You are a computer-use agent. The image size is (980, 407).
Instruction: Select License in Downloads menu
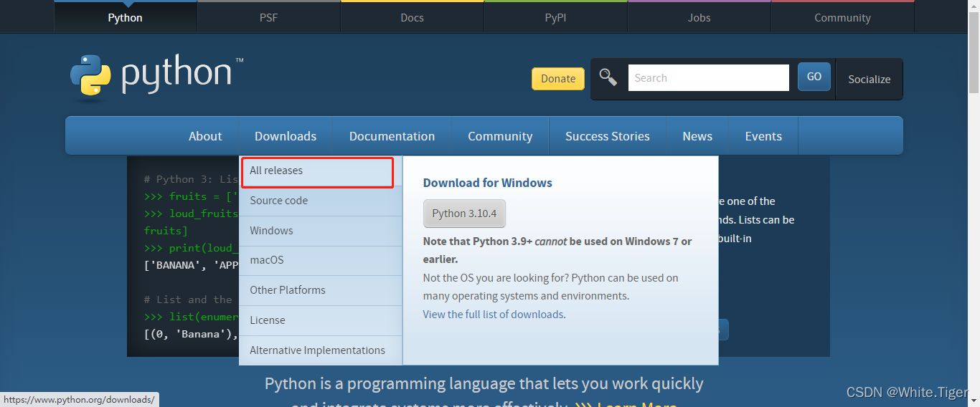tap(321, 320)
